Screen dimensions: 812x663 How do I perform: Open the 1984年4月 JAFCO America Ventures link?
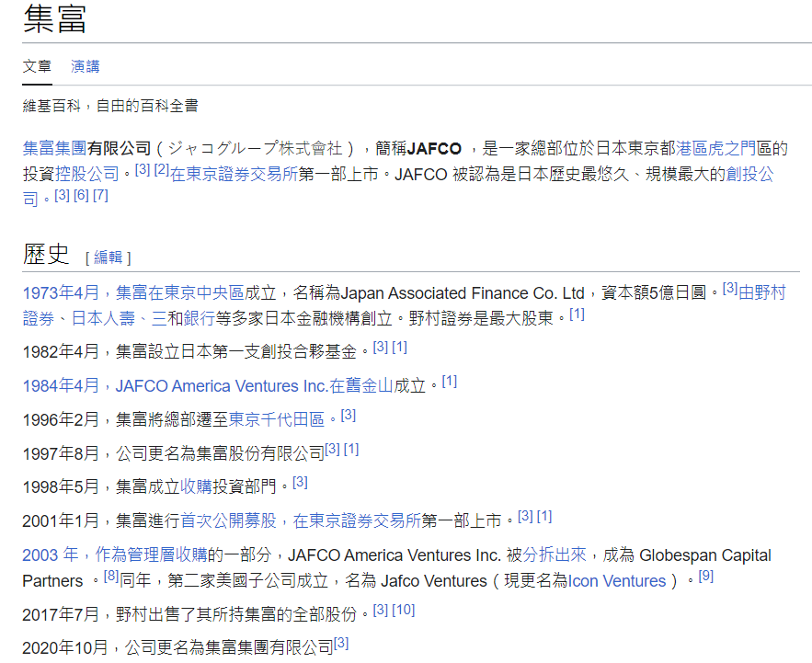pos(208,386)
